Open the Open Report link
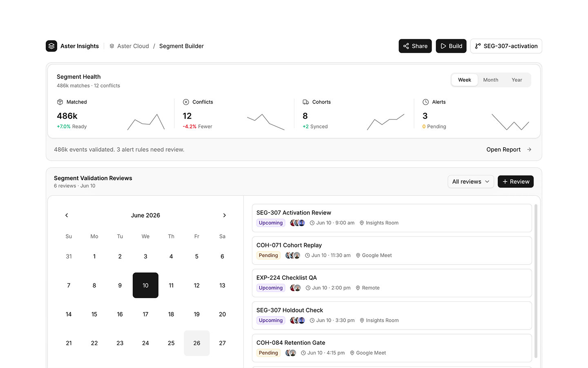The height and width of the screenshot is (368, 588). [509, 150]
